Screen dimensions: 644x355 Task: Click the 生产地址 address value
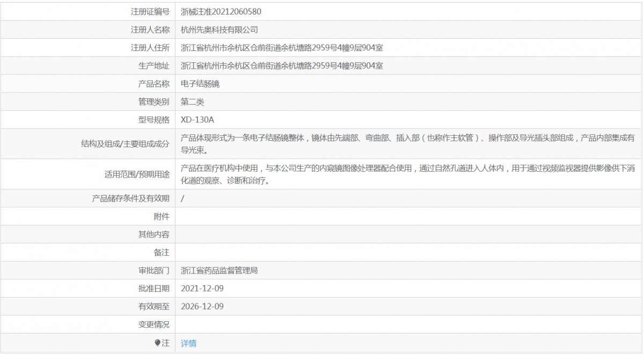tap(282, 66)
